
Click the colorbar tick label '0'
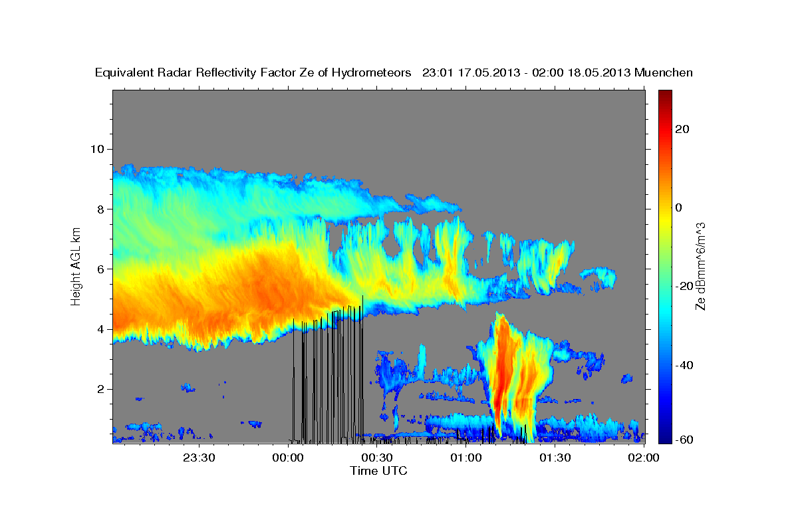(x=678, y=207)
